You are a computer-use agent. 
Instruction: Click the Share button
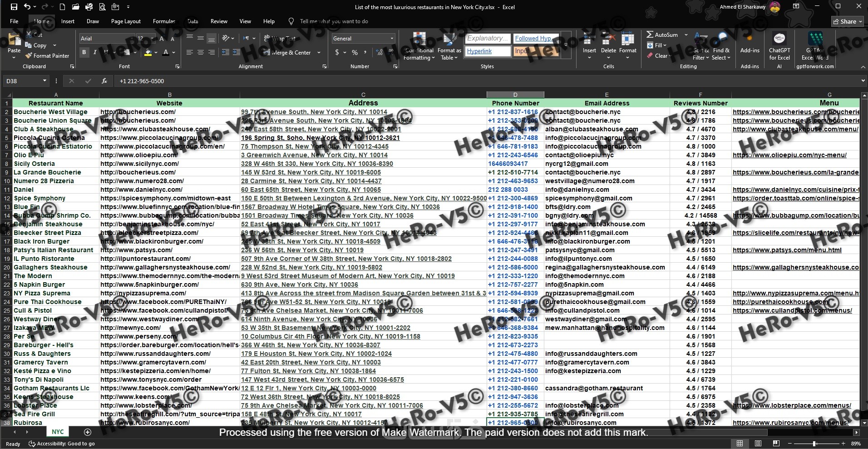pos(848,21)
